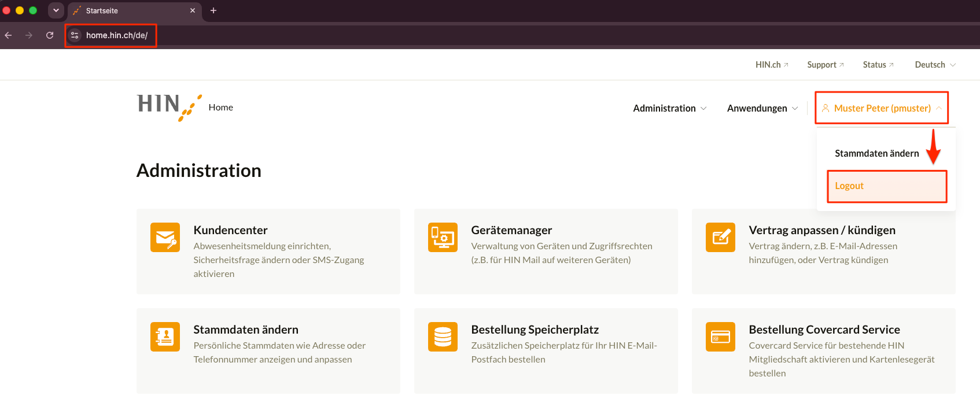
Task: Go to Home breadcrumb link
Action: pyautogui.click(x=221, y=108)
